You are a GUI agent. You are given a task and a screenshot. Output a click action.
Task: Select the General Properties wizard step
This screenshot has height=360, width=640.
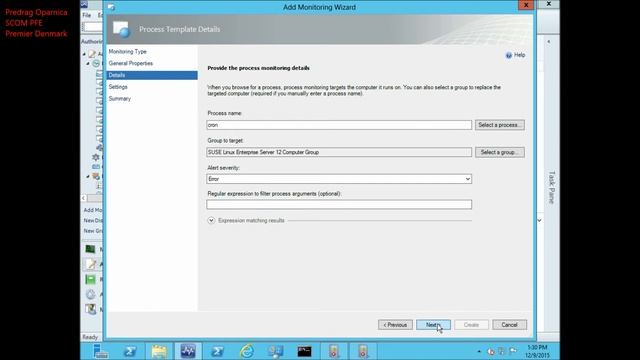click(131, 63)
